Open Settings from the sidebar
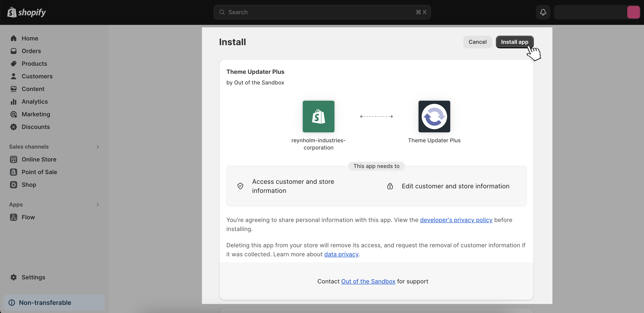This screenshot has height=313, width=644. [x=33, y=277]
